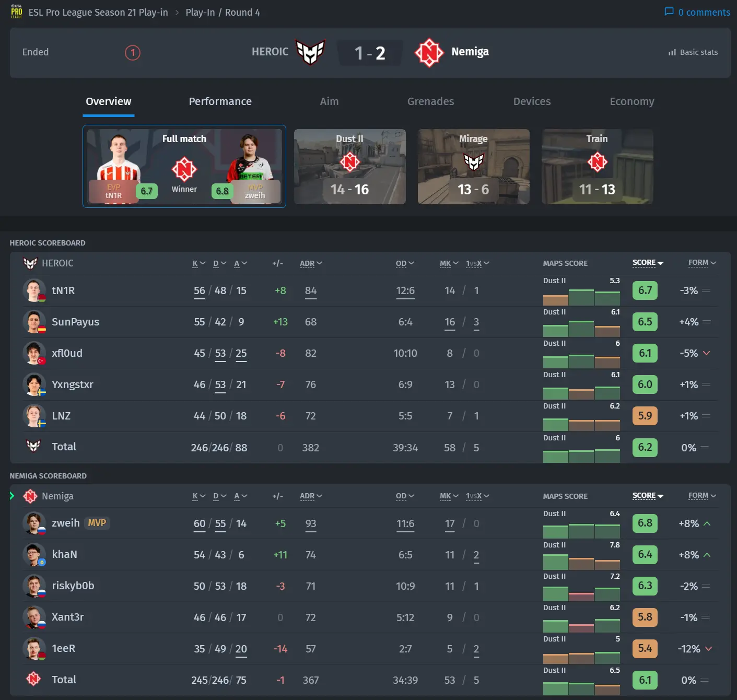Click xfl0ud's player avatar
The image size is (737, 700).
[34, 353]
